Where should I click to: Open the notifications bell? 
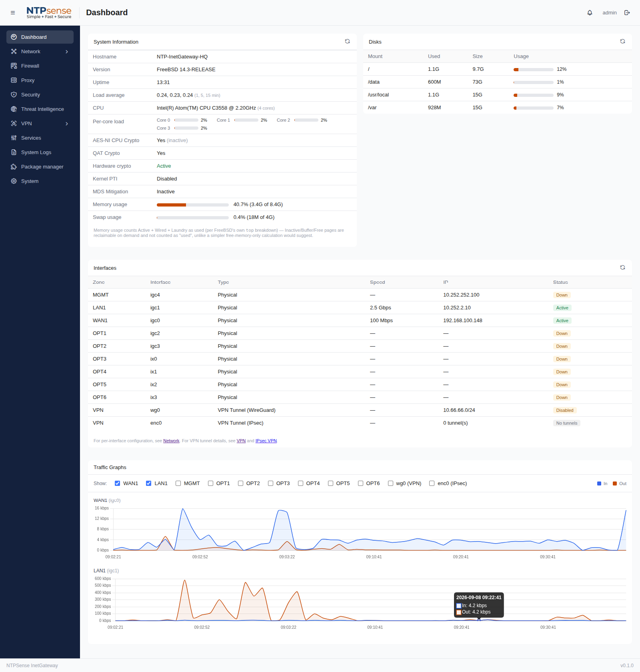[590, 13]
